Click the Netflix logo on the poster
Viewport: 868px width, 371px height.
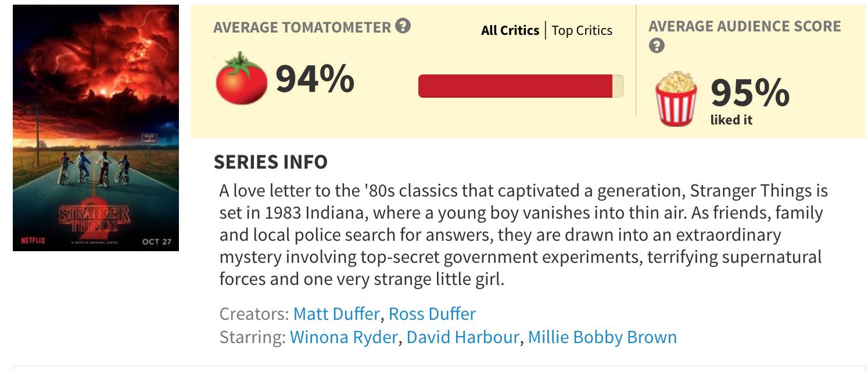tap(33, 241)
